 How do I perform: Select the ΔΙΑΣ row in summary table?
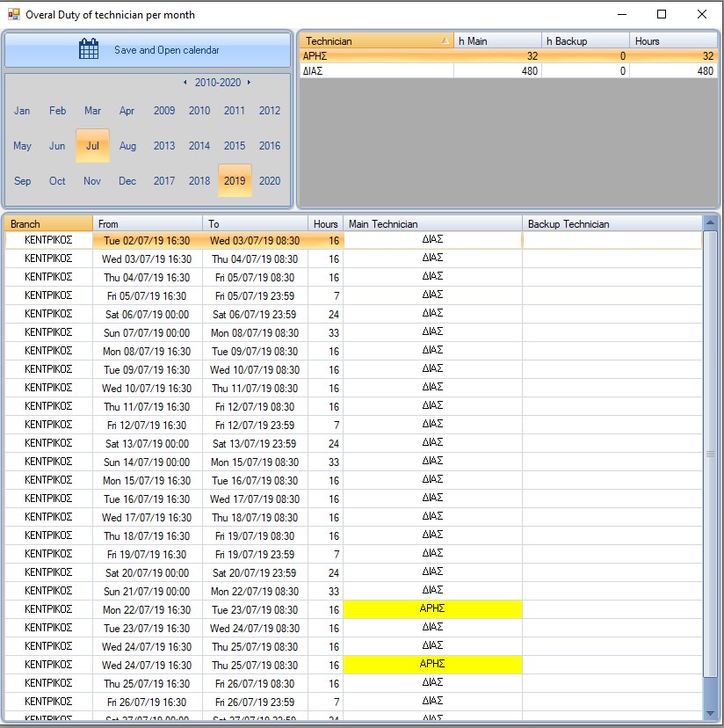point(378,71)
